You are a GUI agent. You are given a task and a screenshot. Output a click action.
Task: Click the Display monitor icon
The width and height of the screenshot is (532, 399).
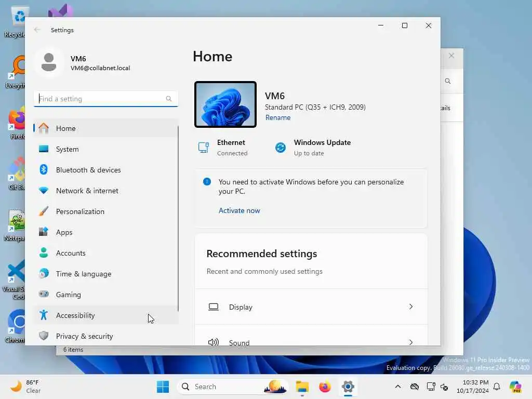pos(214,307)
